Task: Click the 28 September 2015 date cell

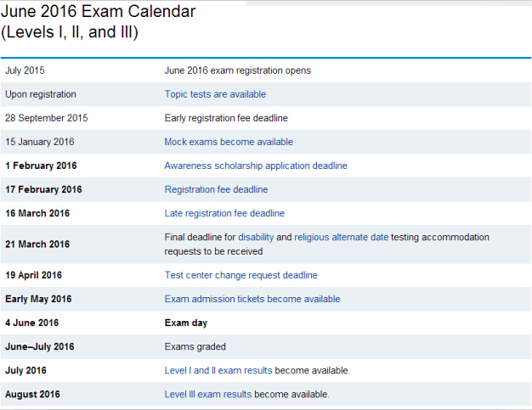Action: click(46, 118)
